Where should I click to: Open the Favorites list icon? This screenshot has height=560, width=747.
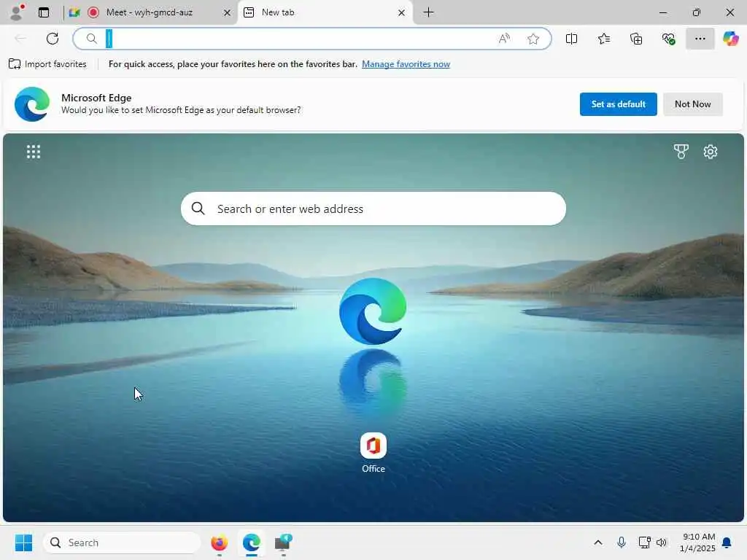(x=603, y=39)
